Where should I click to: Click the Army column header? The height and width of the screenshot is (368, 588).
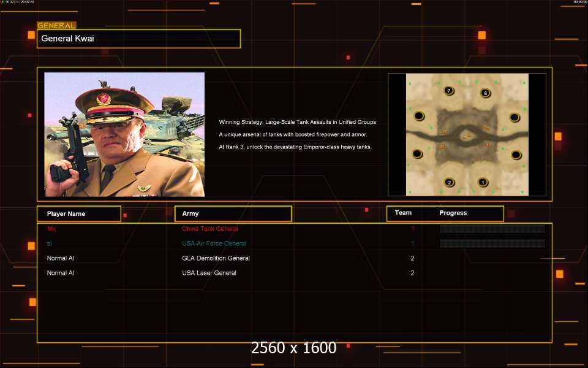[233, 213]
